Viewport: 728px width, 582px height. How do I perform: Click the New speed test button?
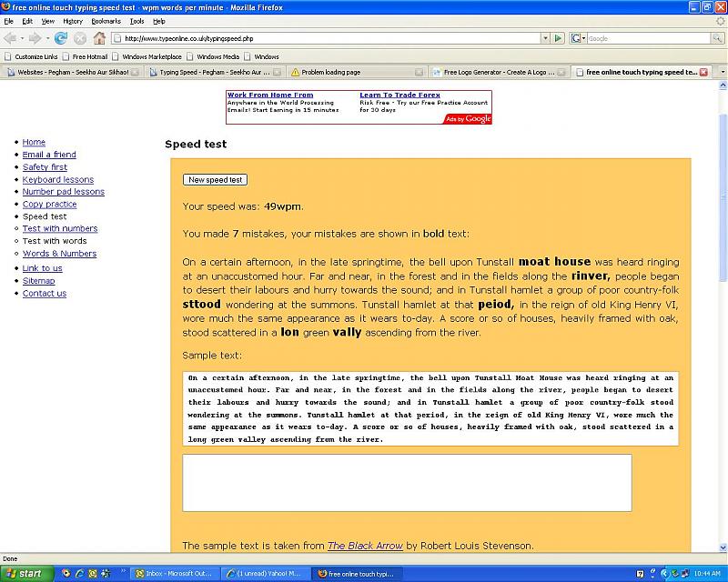pyautogui.click(x=215, y=180)
